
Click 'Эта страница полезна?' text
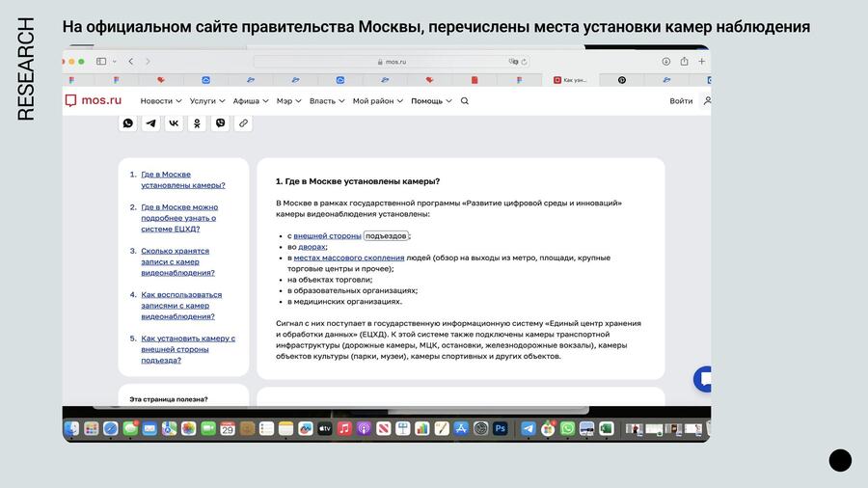click(x=168, y=399)
